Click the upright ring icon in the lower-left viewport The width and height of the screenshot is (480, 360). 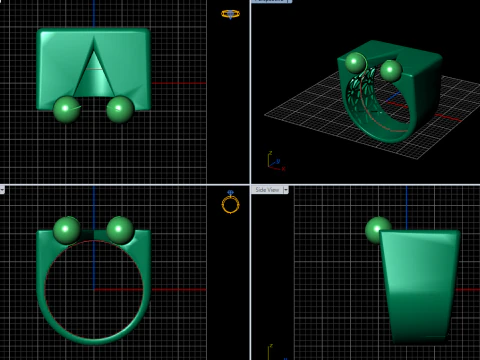(230, 202)
